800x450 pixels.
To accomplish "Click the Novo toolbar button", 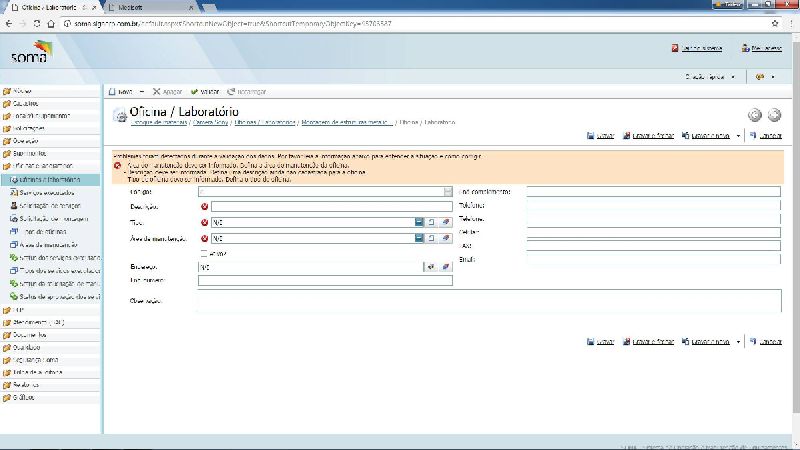I will [119, 91].
